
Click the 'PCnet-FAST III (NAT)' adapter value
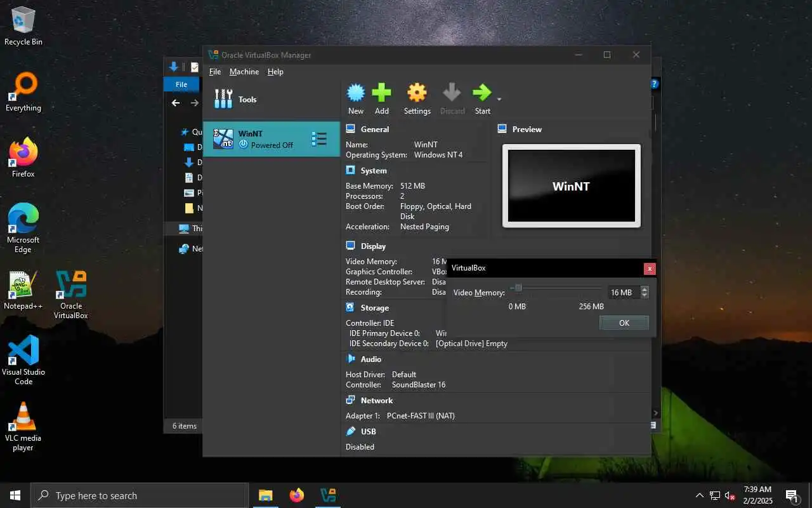421,416
